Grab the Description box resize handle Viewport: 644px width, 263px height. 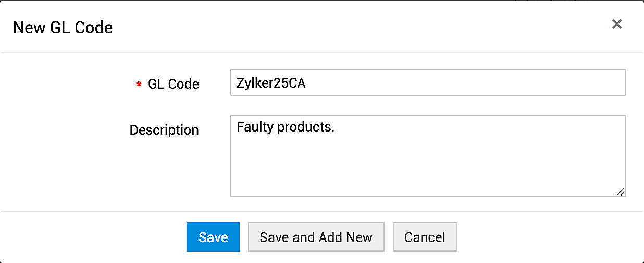pos(620,192)
